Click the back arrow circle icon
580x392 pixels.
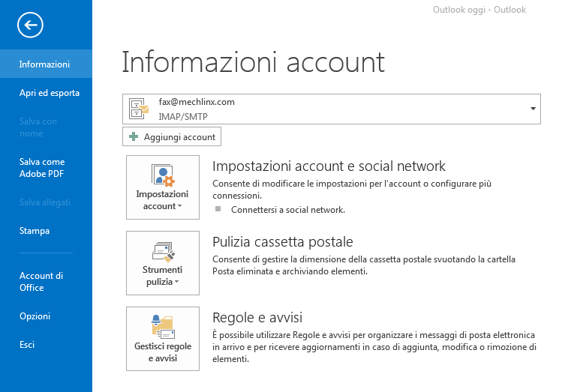click(x=30, y=25)
